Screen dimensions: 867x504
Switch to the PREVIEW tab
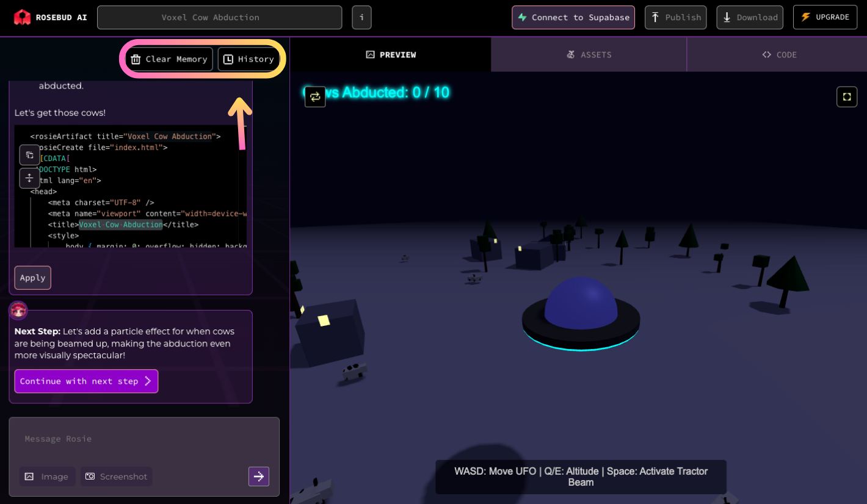click(391, 55)
